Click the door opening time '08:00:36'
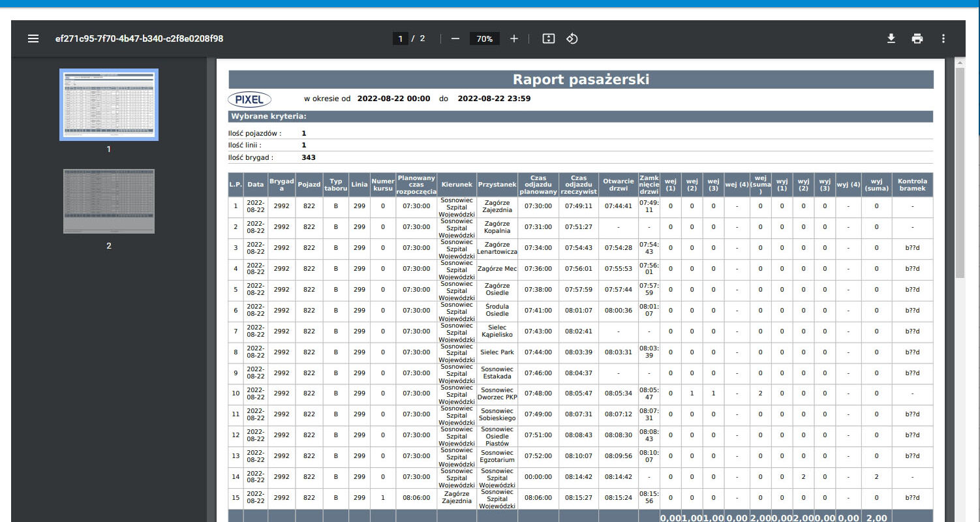Viewport: 980px width, 522px height. pos(619,311)
